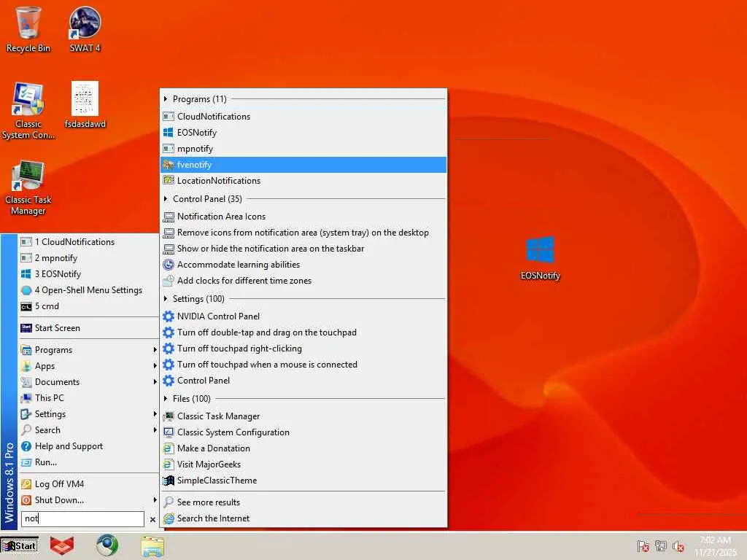Click Shut Down... in the start menu
Viewport: 747px width, 560px height.
coord(88,500)
